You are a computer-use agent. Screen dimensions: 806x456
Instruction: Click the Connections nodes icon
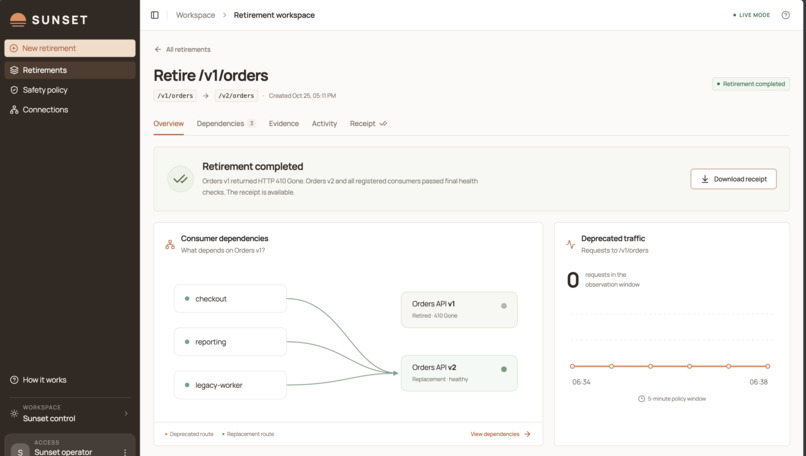coord(14,110)
